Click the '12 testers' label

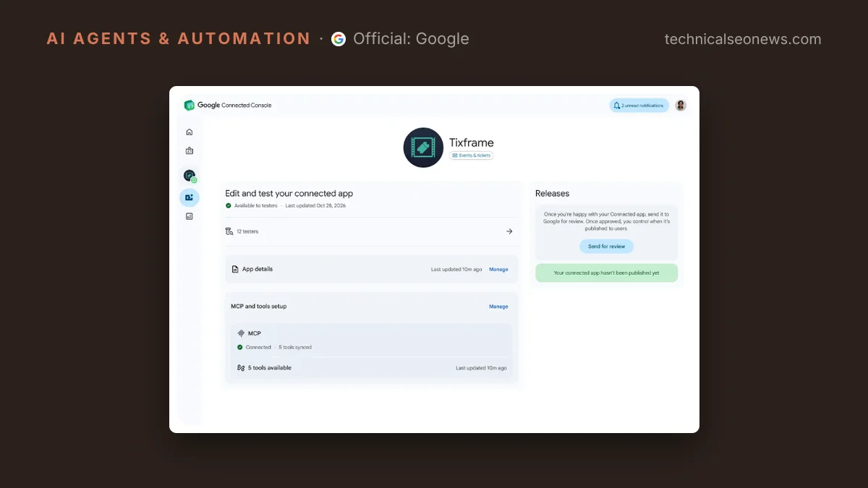247,231
